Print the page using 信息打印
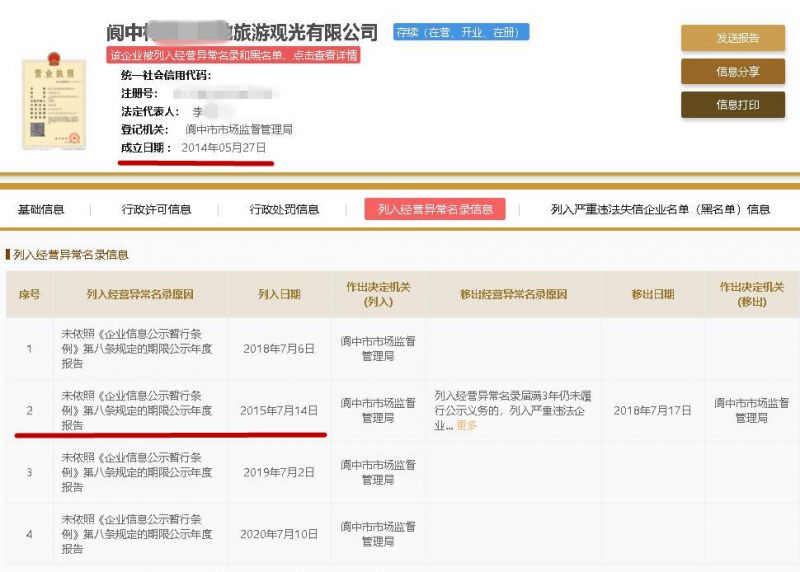Viewport: 800px width, 572px height. [733, 105]
